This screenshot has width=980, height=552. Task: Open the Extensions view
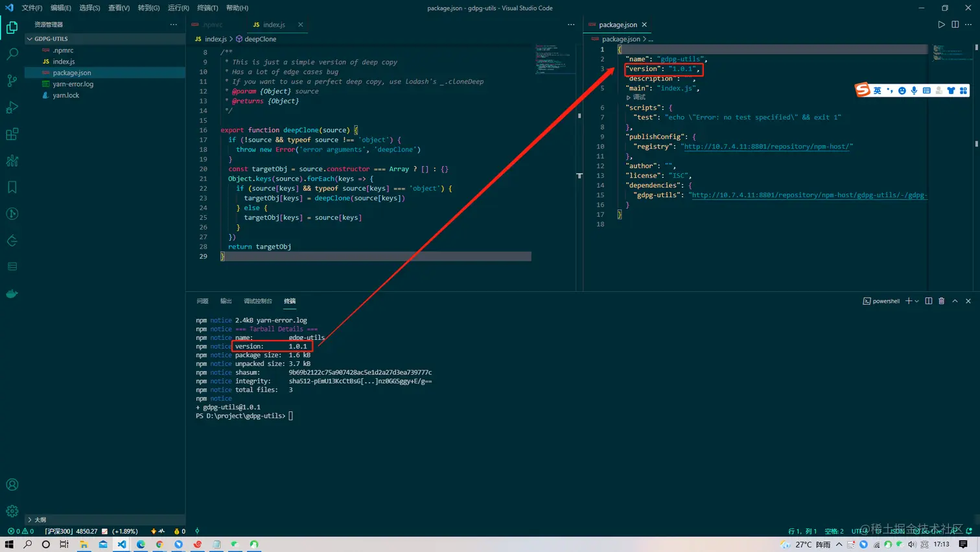(12, 134)
